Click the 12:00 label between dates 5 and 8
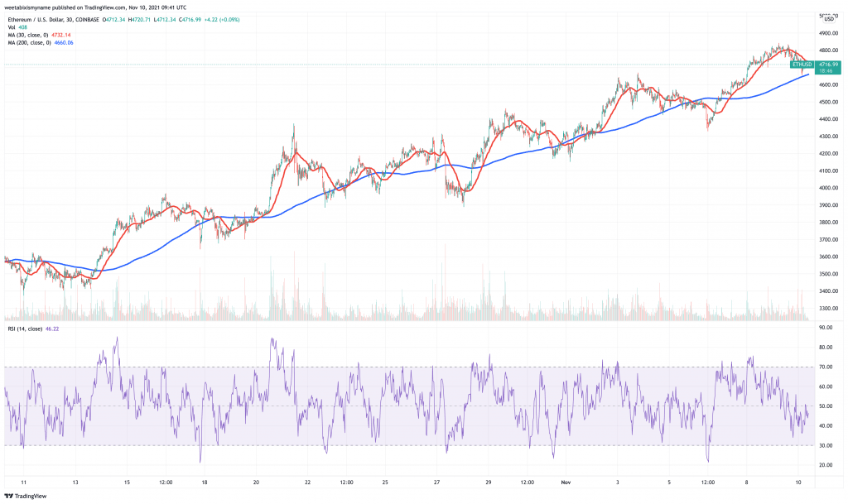 708,482
